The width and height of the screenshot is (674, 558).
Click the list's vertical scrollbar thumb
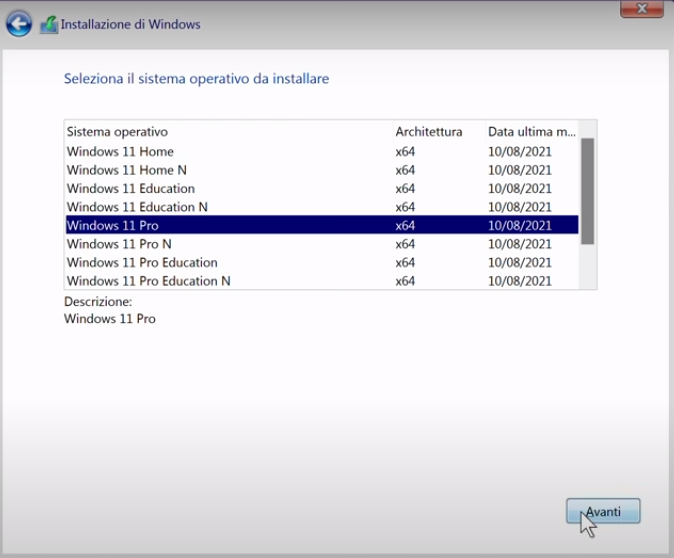tap(587, 191)
